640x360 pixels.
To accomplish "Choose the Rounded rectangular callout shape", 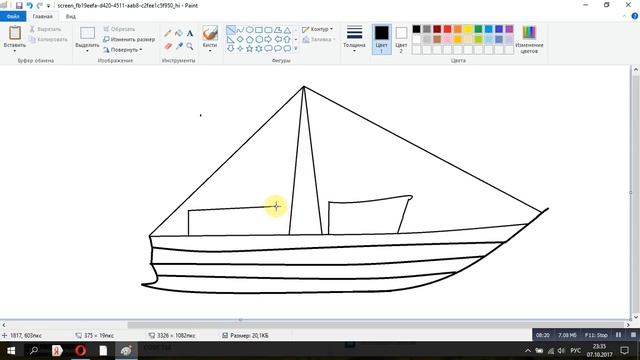I will (268, 49).
